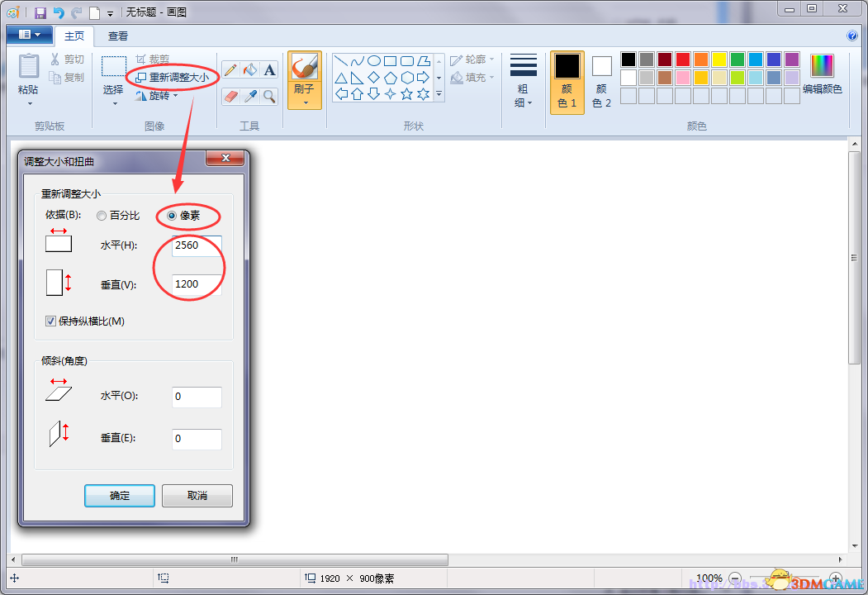
Task: Click the 垂直(V) resize input field
Action: click(x=197, y=284)
